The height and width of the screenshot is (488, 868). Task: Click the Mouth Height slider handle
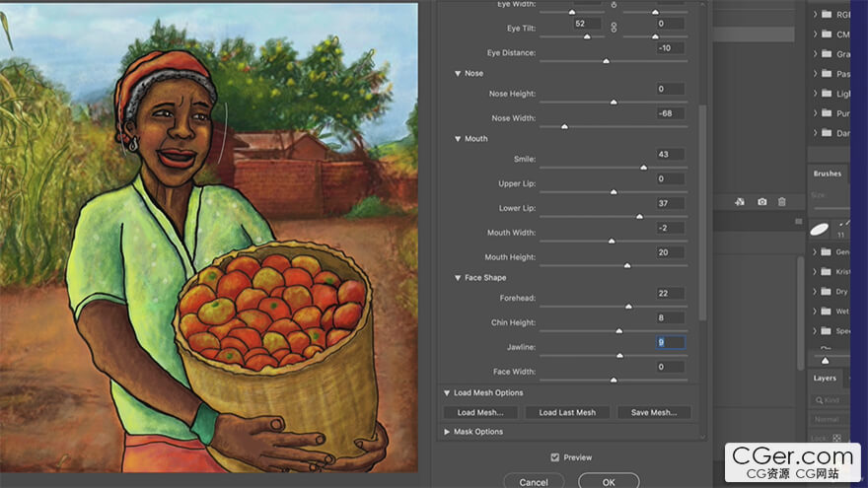[627, 265]
